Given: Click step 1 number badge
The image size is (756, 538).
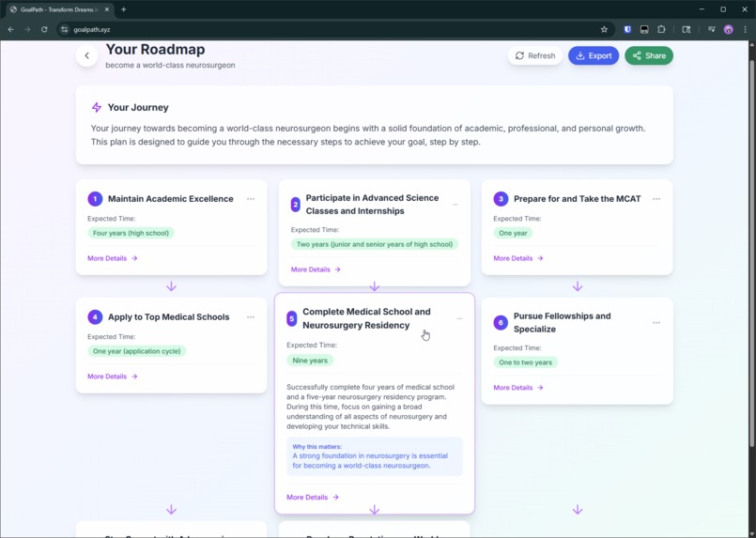Looking at the screenshot, I should 95,199.
